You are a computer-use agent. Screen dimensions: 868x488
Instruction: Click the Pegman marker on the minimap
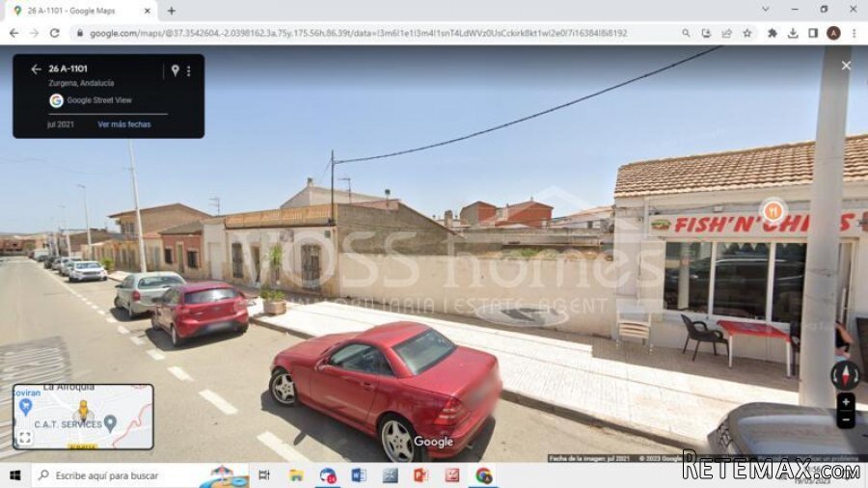(x=83, y=411)
